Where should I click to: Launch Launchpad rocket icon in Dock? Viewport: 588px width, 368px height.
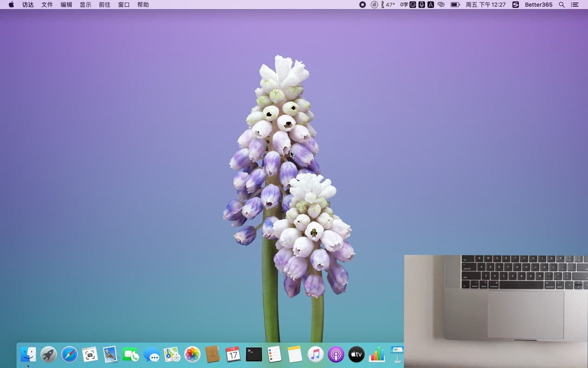[x=49, y=355]
